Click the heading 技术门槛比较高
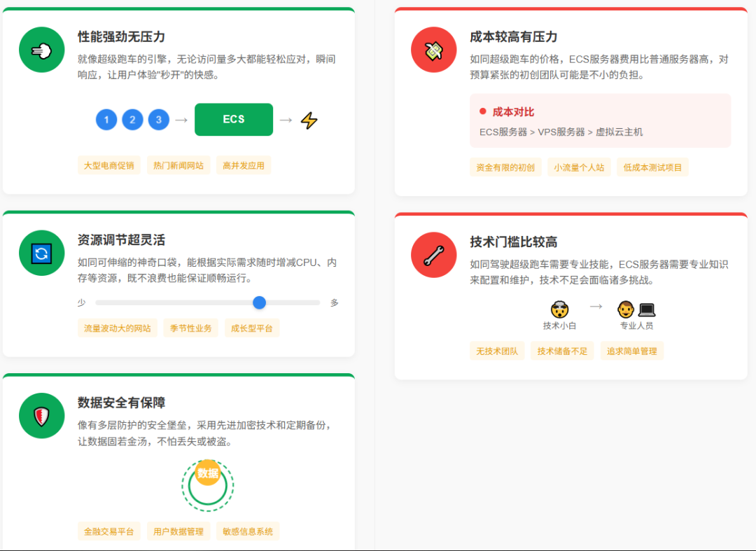 (x=514, y=242)
